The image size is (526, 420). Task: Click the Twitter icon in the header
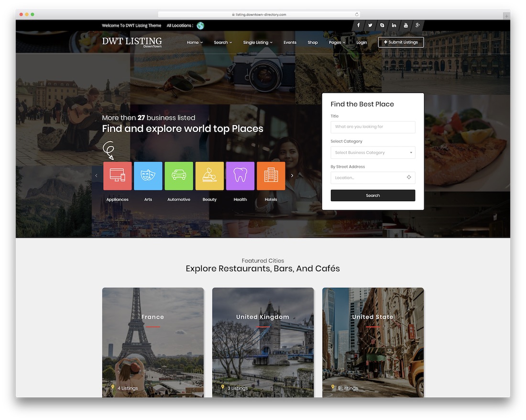pos(370,25)
